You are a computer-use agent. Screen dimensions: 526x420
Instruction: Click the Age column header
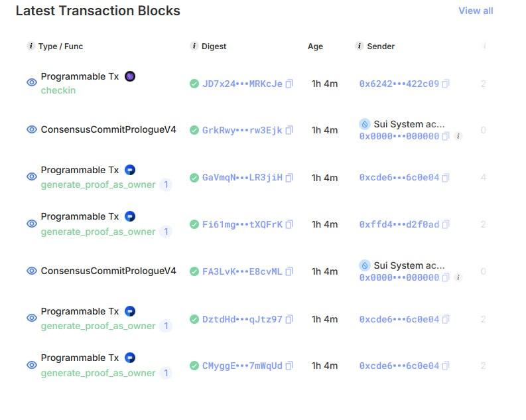coord(315,46)
